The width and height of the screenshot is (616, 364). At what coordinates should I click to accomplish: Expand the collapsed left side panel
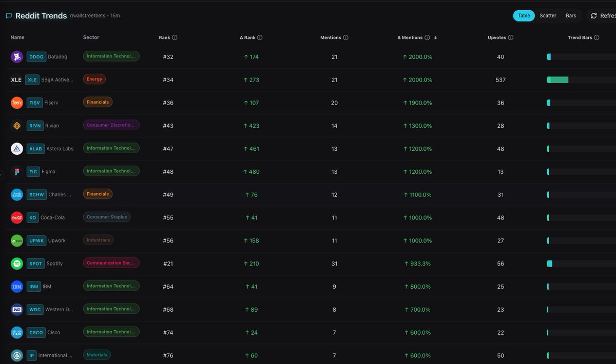(2, 174)
